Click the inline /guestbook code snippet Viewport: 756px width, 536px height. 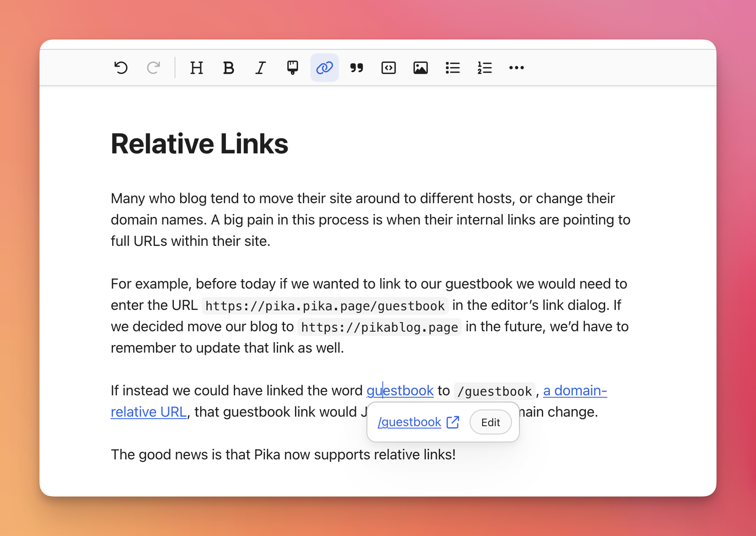pos(495,391)
